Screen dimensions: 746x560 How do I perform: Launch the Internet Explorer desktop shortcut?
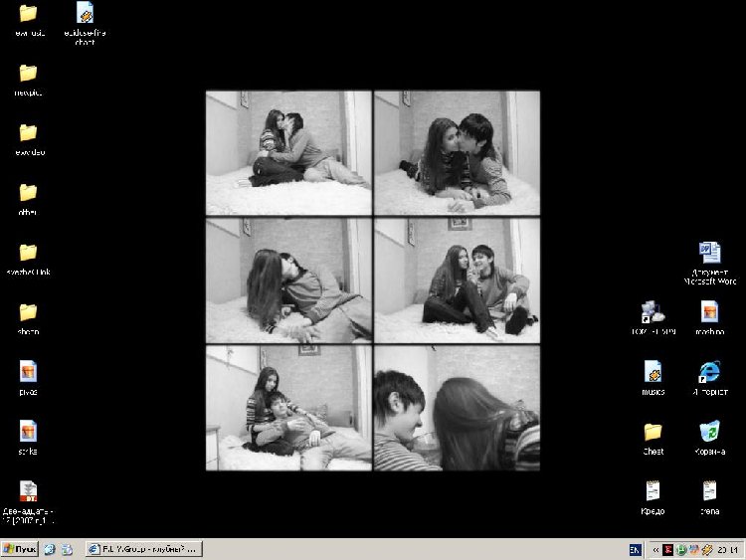[x=709, y=372]
